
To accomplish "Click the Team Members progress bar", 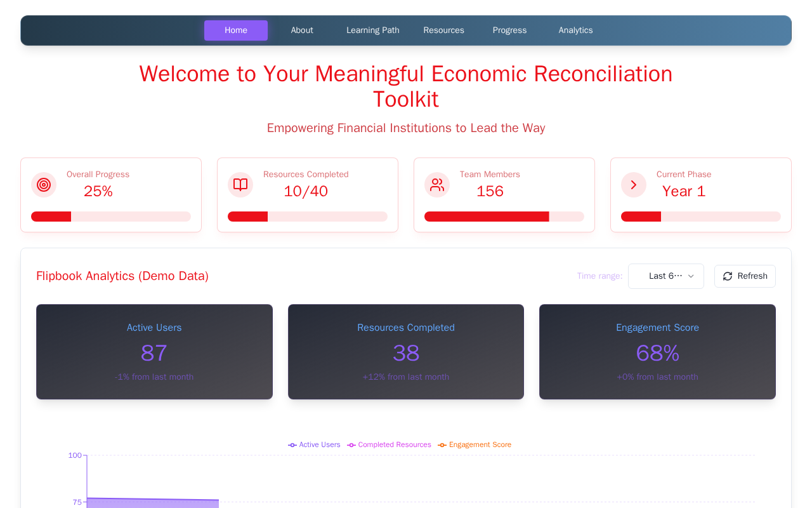I will coord(504,217).
